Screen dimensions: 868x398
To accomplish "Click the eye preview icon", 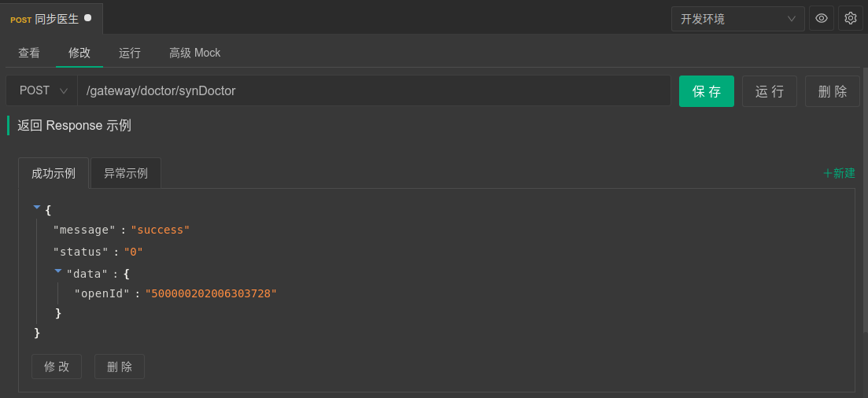I will pyautogui.click(x=822, y=18).
